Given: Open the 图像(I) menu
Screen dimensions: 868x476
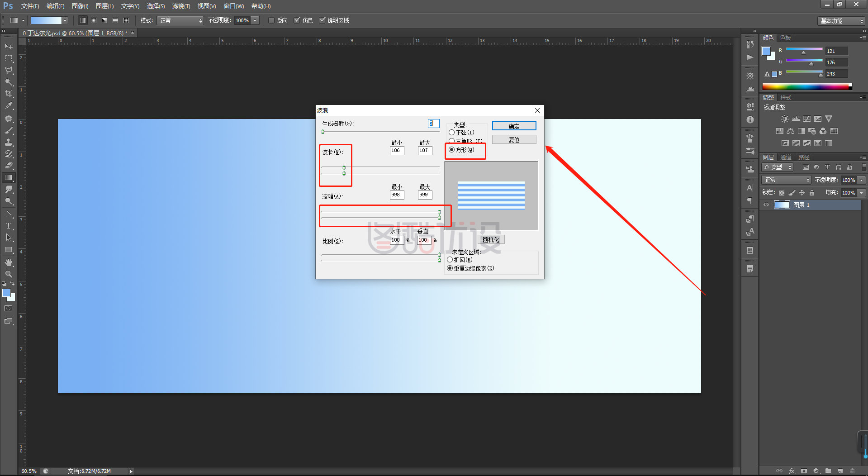Looking at the screenshot, I should coord(80,6).
